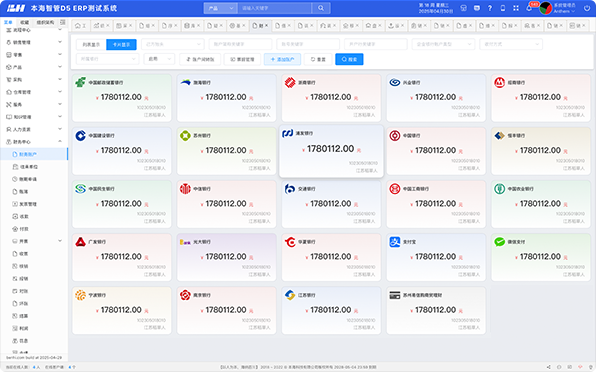This screenshot has height=372, width=596.
Task: Click the Agricultural Bank of China logo
Action: (499, 188)
